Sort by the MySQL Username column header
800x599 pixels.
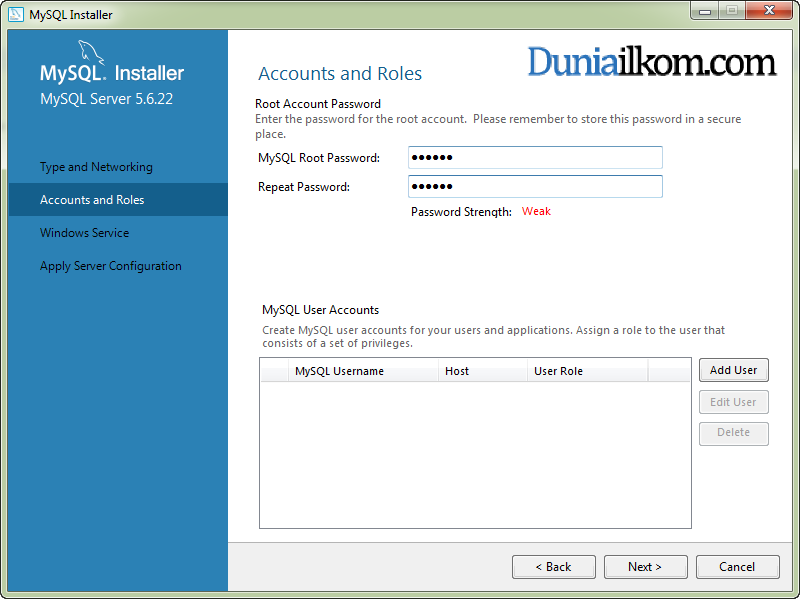point(364,371)
